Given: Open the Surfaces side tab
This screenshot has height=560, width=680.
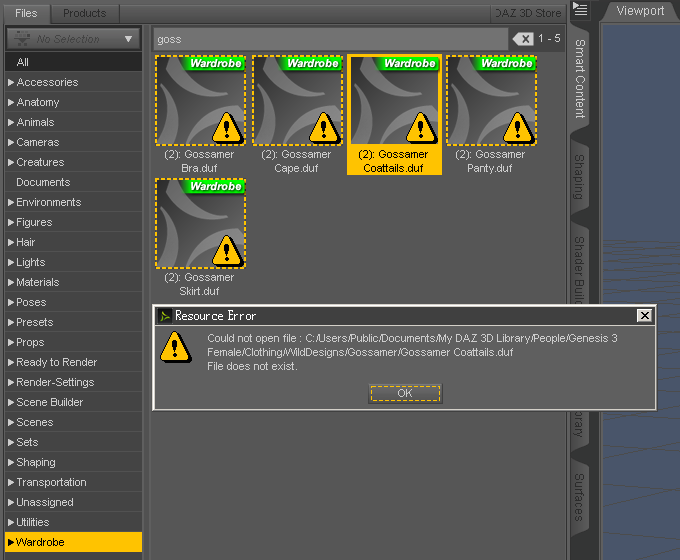Looking at the screenshot, I should pos(579,498).
